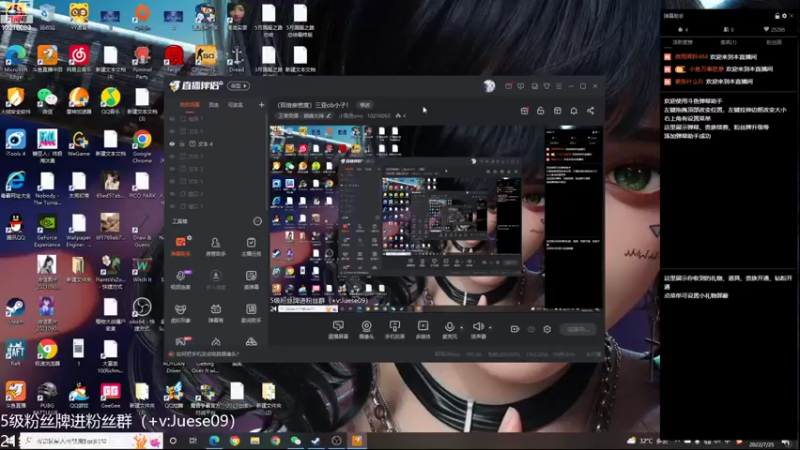
Task: Toggle visibility of 窗口 2 layer
Action: click(172, 194)
